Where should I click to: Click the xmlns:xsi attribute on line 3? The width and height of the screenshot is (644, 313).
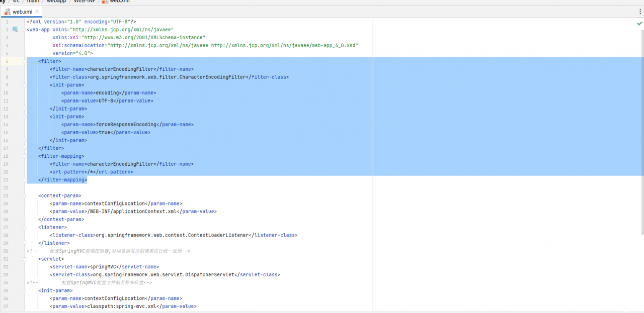coord(129,38)
